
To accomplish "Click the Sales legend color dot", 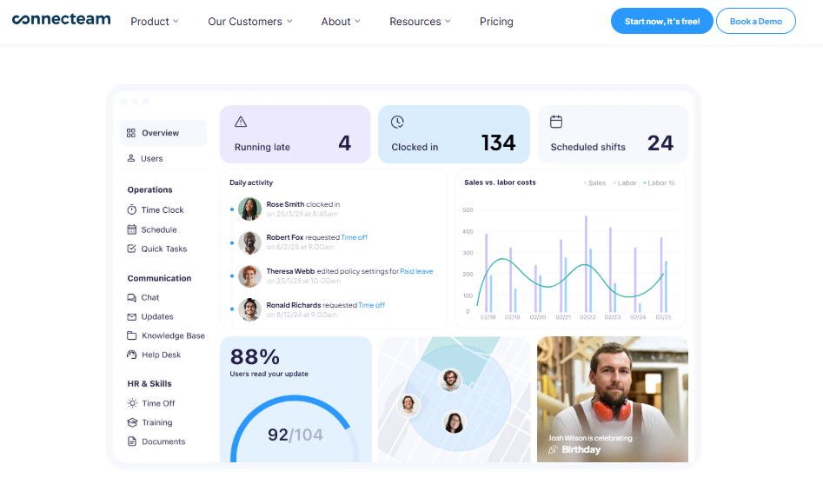I will point(585,183).
